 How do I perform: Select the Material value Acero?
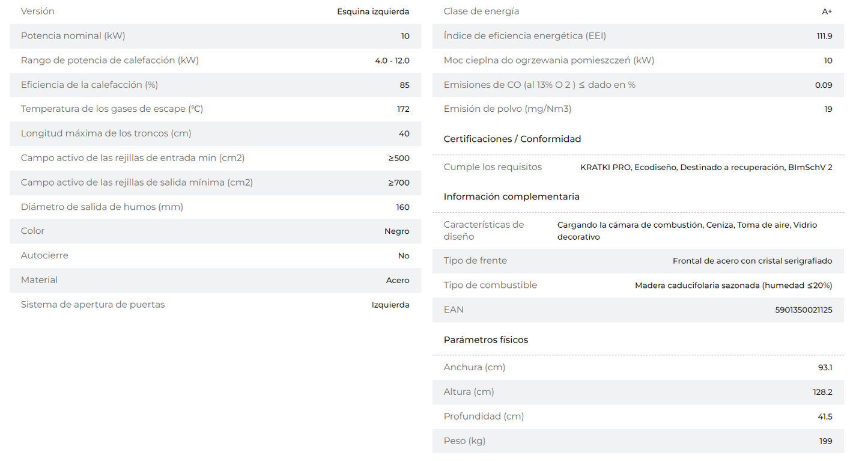point(398,281)
